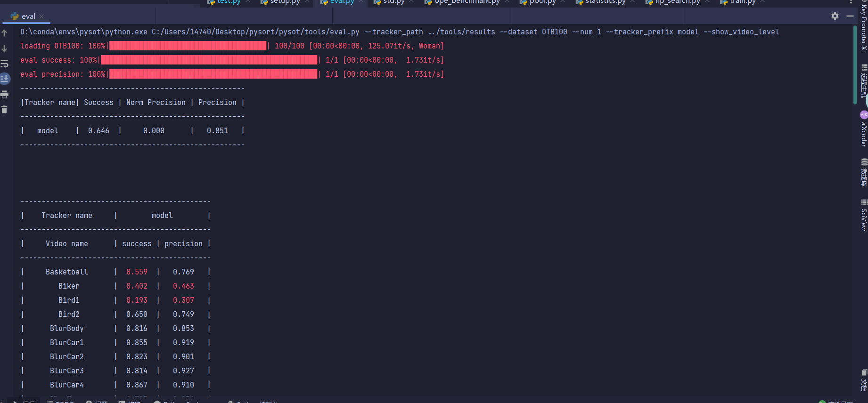
Task: Click the OTB100 dataset argument value
Action: pos(555,32)
